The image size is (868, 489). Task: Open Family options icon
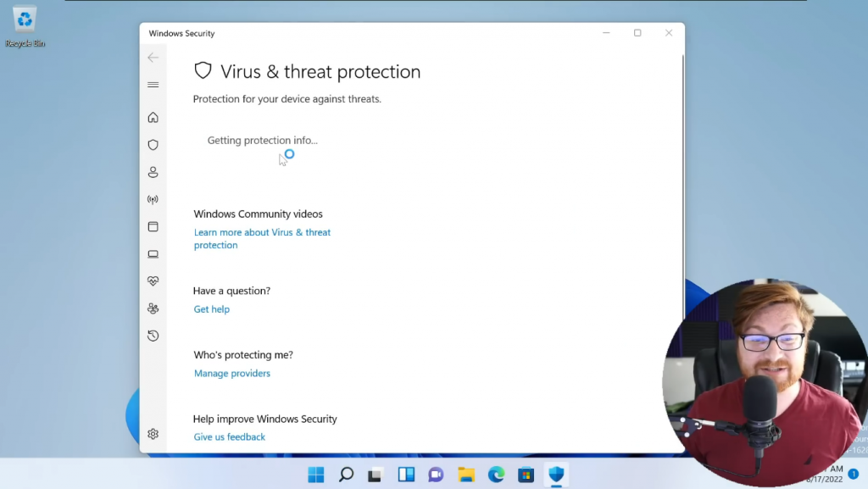point(153,308)
